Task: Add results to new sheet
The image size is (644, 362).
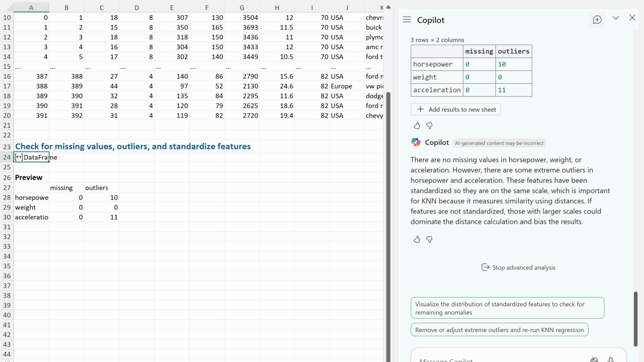Action: pos(456,109)
